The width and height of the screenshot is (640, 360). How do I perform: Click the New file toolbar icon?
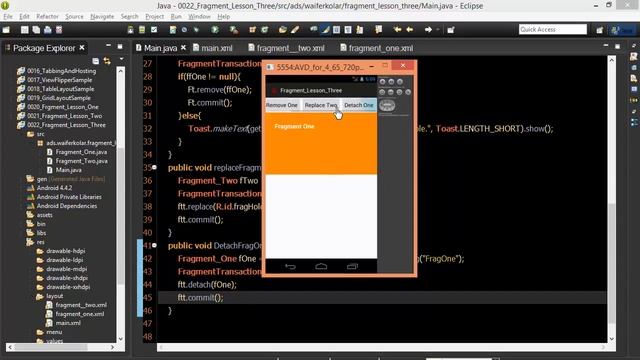[6, 30]
